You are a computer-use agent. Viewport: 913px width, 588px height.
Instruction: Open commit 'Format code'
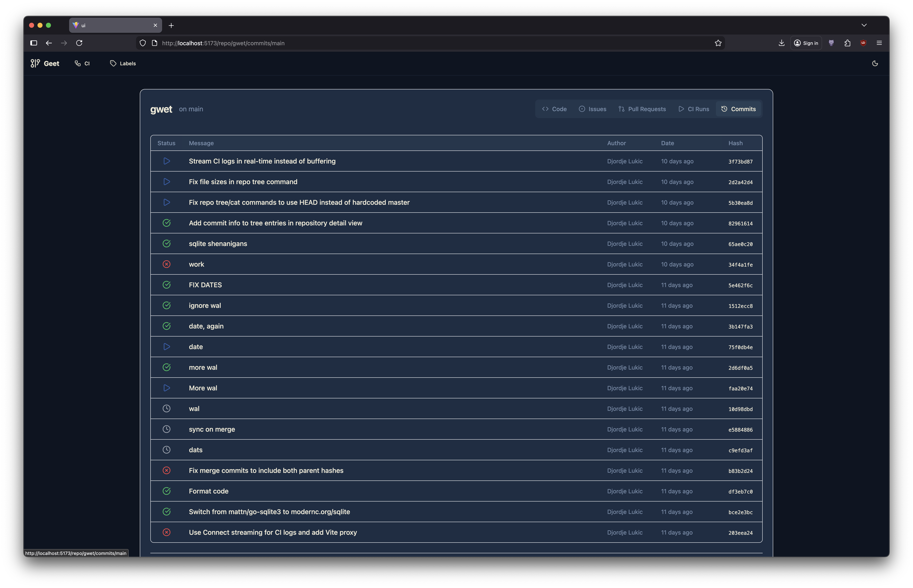click(x=209, y=491)
